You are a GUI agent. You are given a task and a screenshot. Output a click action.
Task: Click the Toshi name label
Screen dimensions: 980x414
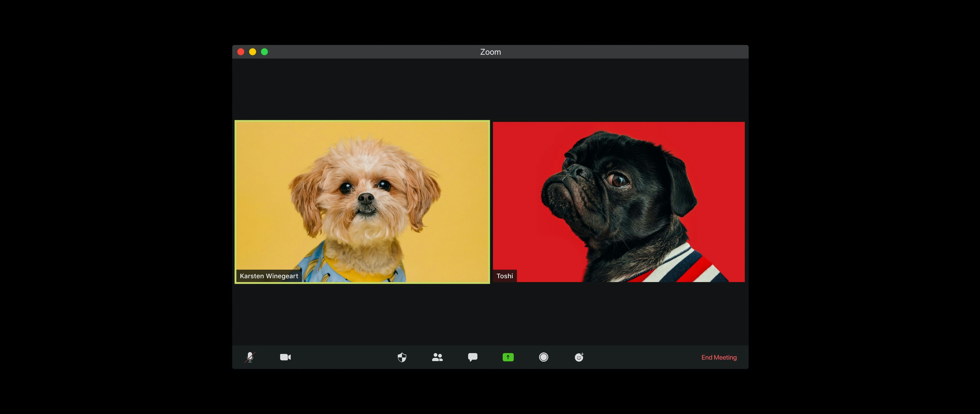click(x=504, y=276)
